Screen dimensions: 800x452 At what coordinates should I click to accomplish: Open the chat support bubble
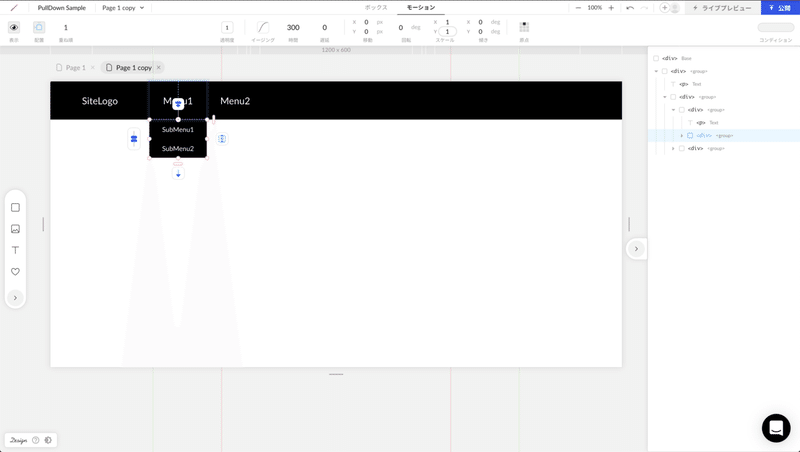tap(776, 428)
